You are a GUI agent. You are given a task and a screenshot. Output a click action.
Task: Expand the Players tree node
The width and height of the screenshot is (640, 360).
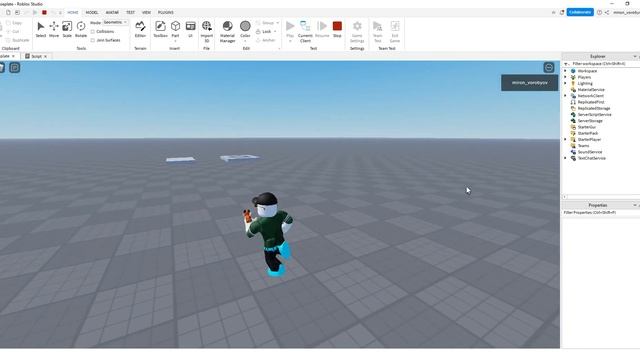tap(565, 77)
